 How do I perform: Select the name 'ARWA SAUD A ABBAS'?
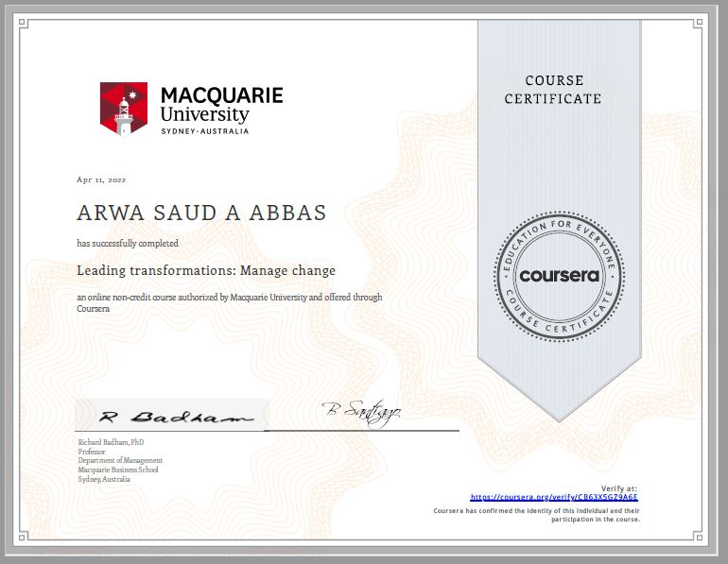(x=201, y=213)
